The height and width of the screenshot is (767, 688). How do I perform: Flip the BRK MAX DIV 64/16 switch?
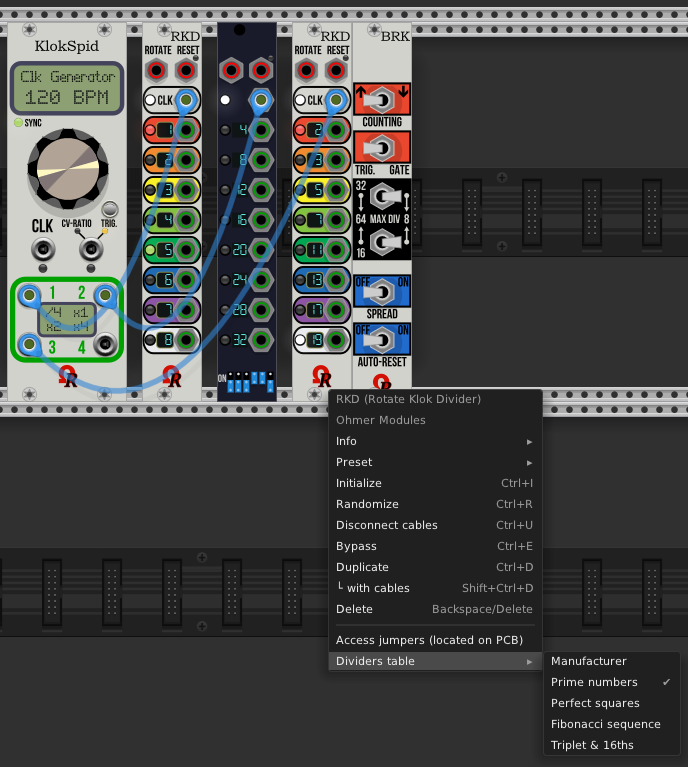point(385,241)
